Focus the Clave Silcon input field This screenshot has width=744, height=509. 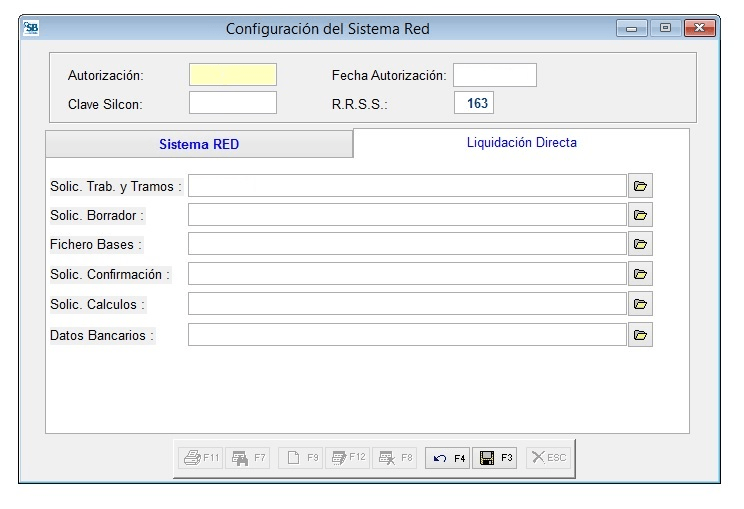click(233, 102)
